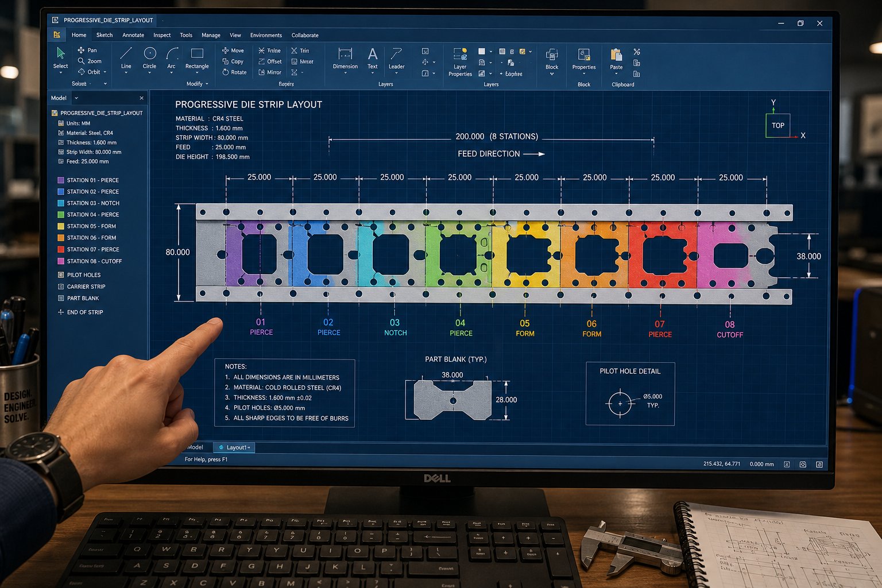Open the Annotate ribbon tab
The height and width of the screenshot is (588, 882).
(x=133, y=35)
